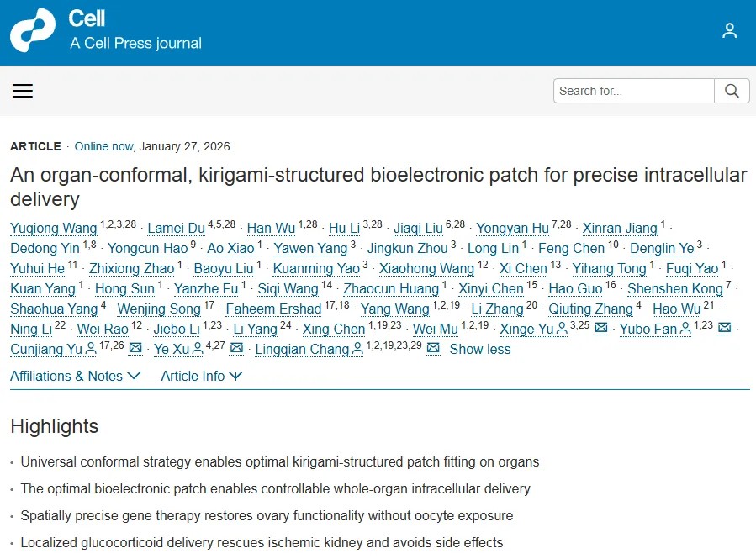Email Cunjiang Yu via envelope icon

(135, 349)
